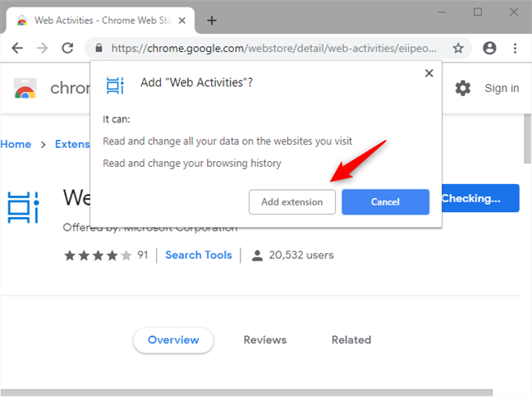
Task: Click the 91 ratings count
Action: click(143, 255)
